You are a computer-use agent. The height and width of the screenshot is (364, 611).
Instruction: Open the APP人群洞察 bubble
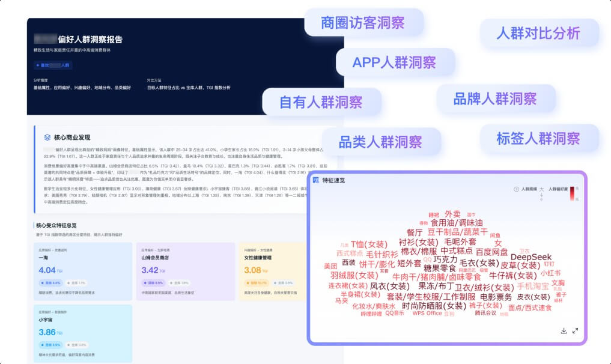[x=394, y=62]
